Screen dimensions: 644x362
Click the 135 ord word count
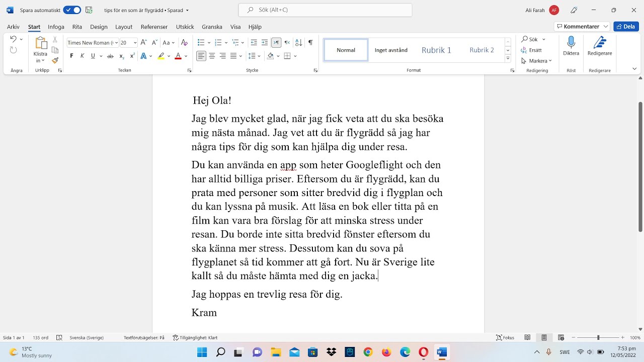tap(40, 338)
